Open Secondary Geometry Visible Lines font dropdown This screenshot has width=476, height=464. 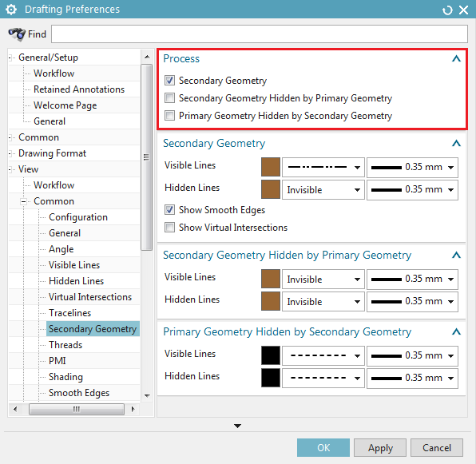[x=323, y=167]
